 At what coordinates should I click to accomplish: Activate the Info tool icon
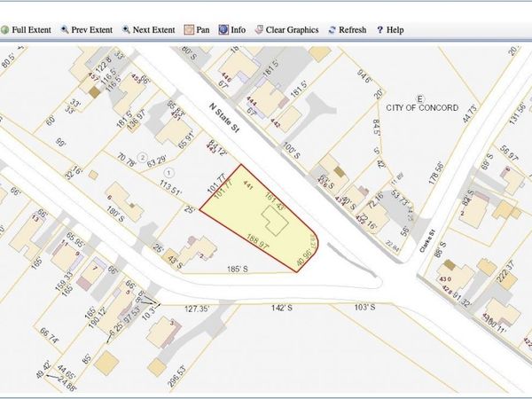[x=223, y=29]
